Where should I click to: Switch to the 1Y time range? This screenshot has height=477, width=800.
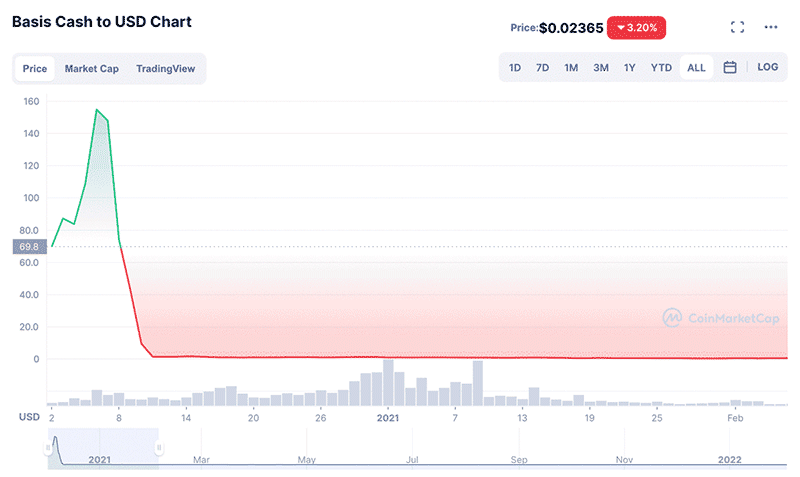tap(630, 67)
